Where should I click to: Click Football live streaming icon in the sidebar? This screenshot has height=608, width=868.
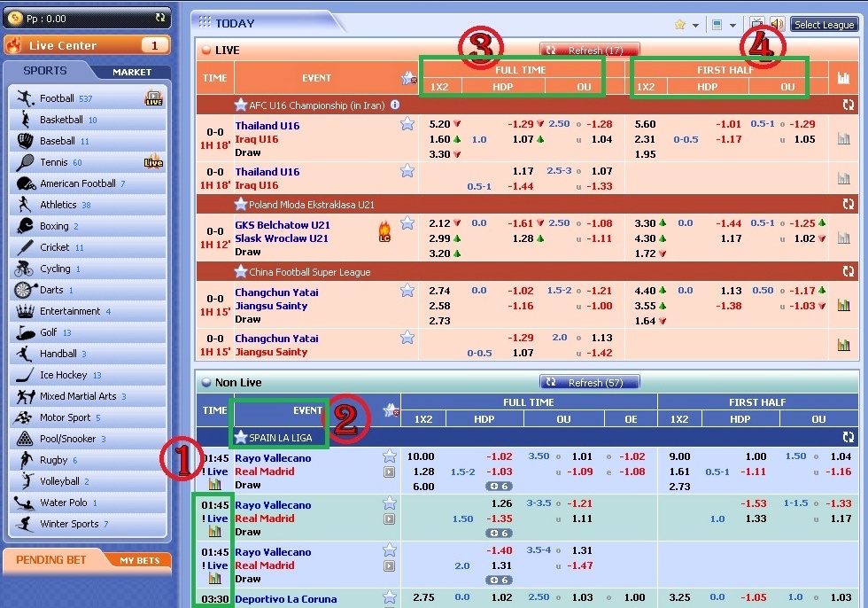coord(154,98)
